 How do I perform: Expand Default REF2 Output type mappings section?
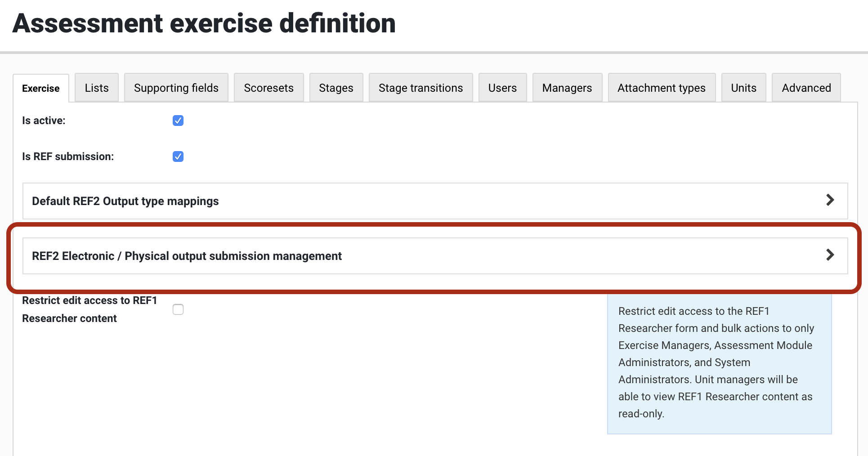(x=125, y=201)
